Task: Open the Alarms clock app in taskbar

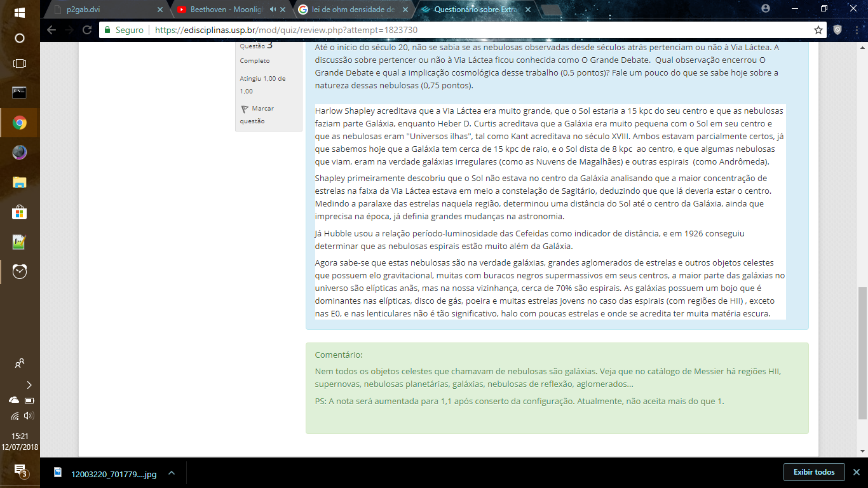Action: click(20, 271)
